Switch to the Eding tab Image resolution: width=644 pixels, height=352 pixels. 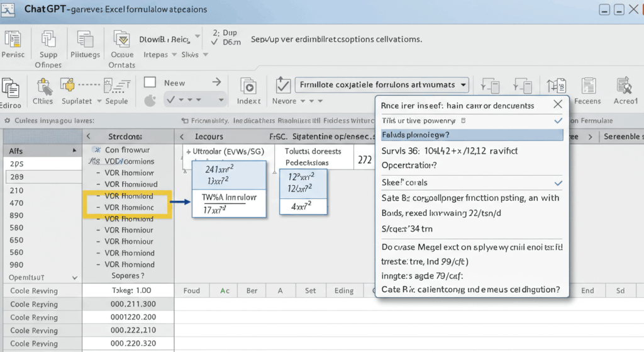click(x=344, y=291)
